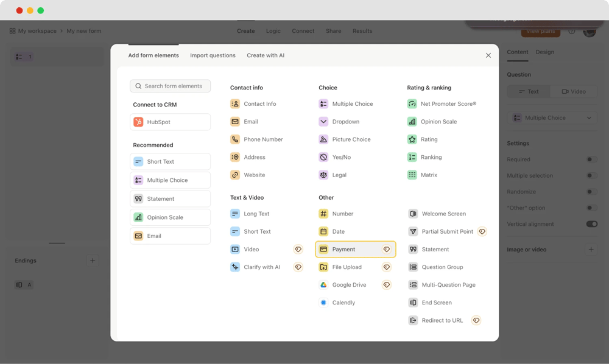Add the Redirect to URL element

pos(442,320)
